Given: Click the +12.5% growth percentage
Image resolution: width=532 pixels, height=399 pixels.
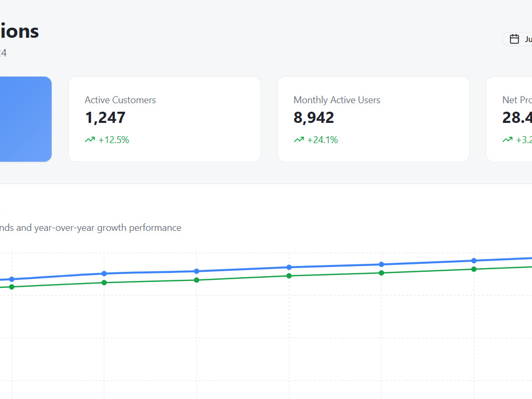Looking at the screenshot, I should tap(114, 140).
